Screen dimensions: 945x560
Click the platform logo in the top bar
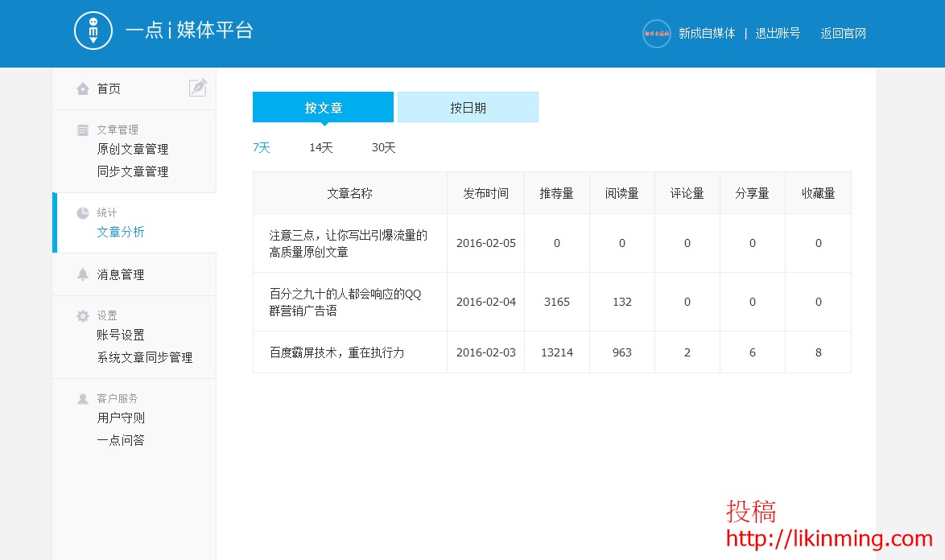[93, 31]
